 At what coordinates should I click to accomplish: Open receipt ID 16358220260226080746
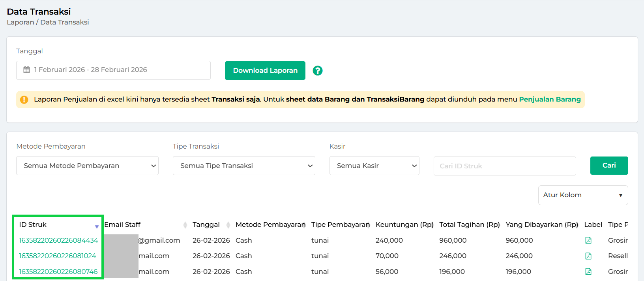click(58, 272)
